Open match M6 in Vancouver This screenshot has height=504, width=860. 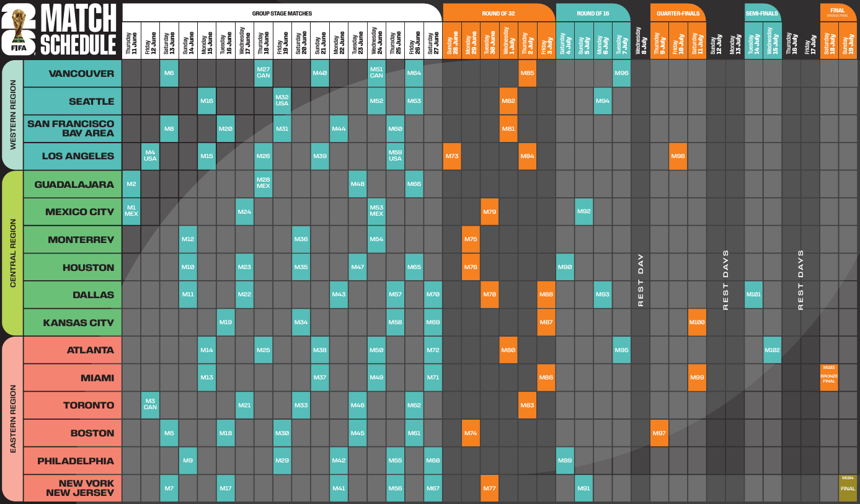(169, 74)
